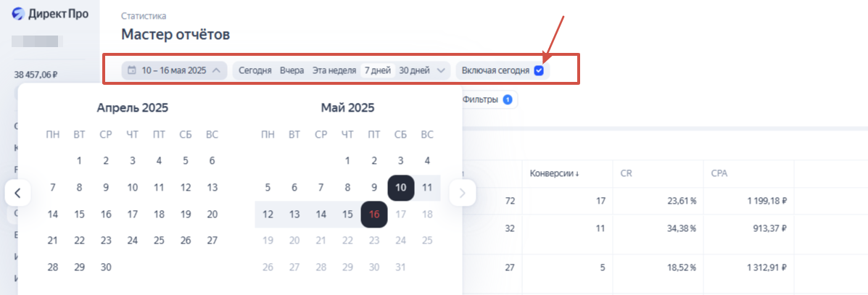Click the Статистика breadcrumb link
The width and height of the screenshot is (868, 295).
click(x=144, y=16)
